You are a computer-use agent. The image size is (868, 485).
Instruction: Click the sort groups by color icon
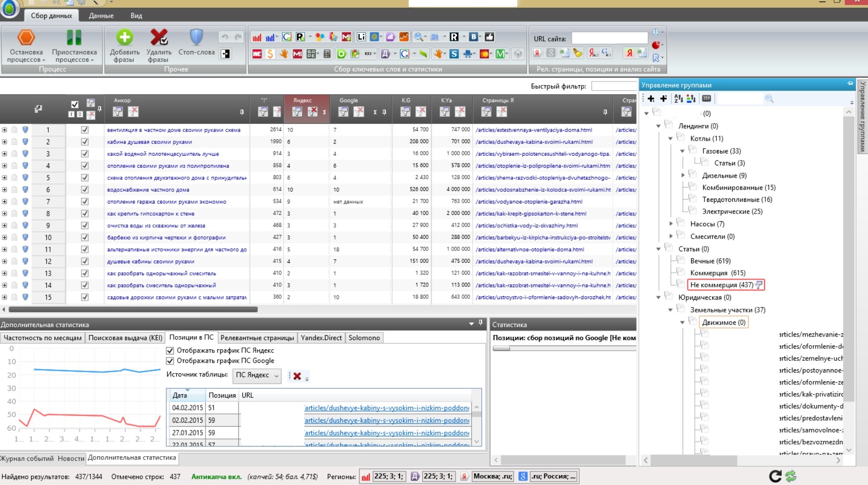tap(691, 98)
